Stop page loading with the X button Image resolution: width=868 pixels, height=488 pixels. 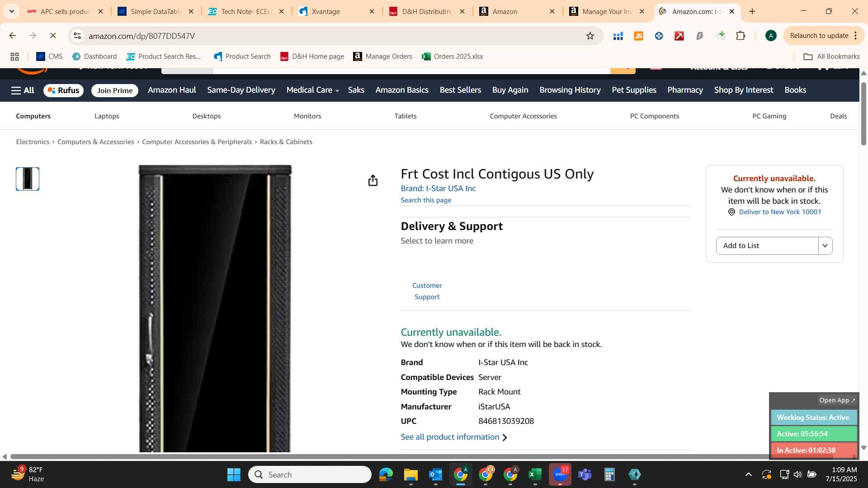click(x=53, y=36)
